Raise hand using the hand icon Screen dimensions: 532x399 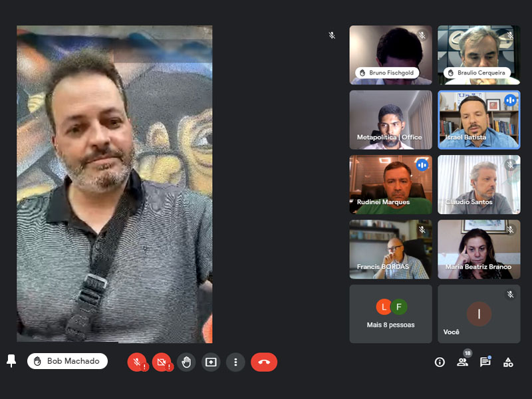(187, 362)
